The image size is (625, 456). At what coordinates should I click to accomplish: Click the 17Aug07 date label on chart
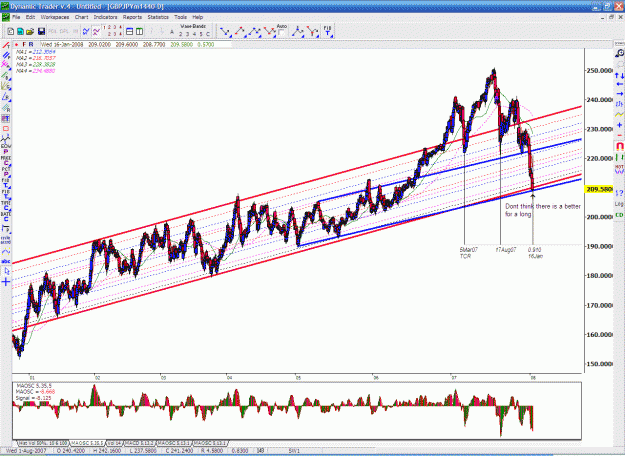tap(506, 250)
